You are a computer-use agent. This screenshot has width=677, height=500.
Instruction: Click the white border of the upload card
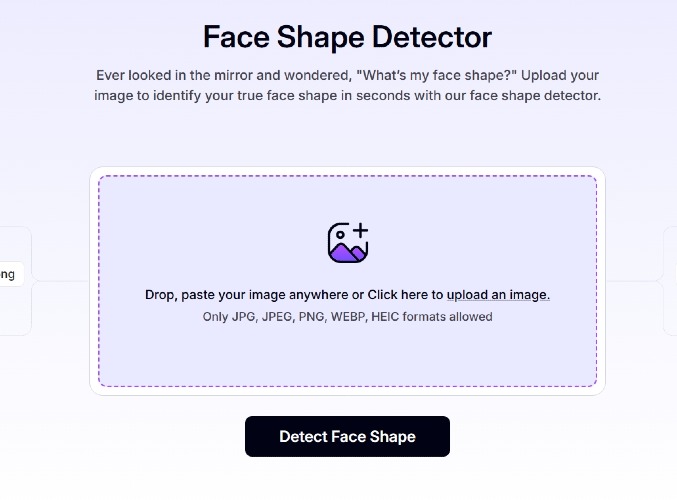[94, 281]
